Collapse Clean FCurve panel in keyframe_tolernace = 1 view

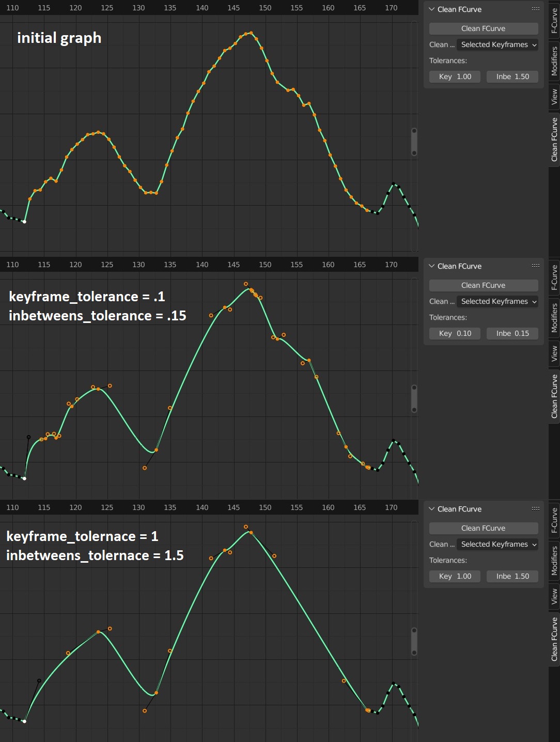pos(432,509)
